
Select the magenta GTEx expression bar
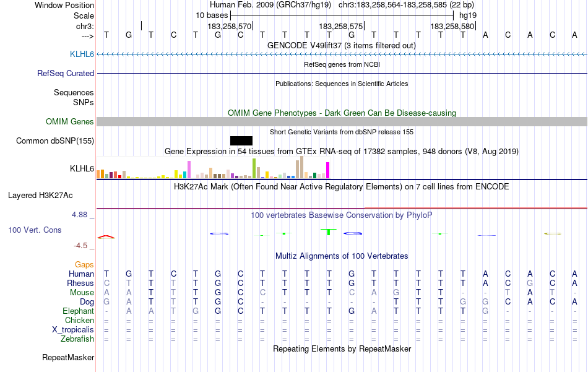click(x=327, y=170)
